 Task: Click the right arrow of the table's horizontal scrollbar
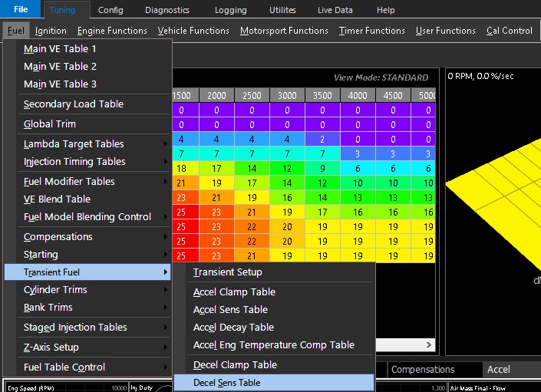coord(428,344)
